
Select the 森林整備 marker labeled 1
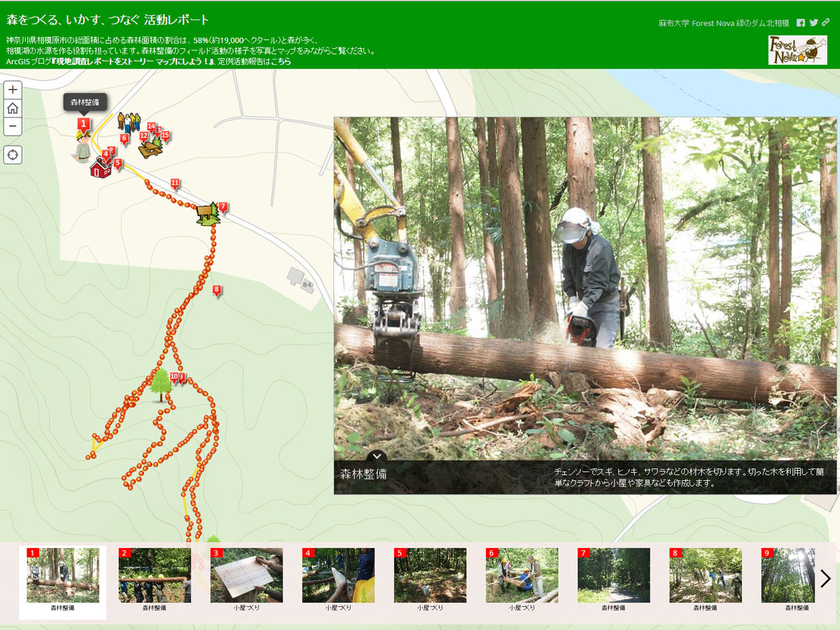click(x=84, y=125)
